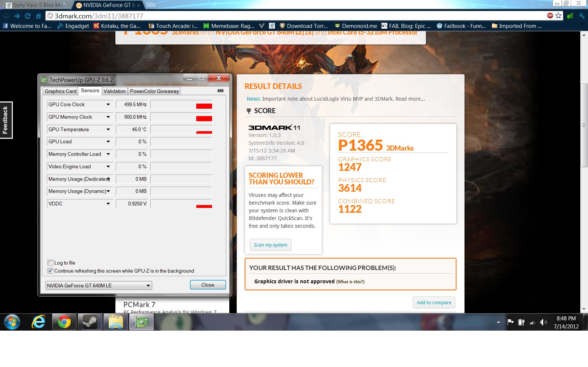Open PowerColor Giveaway tab
This screenshot has height=367, width=588.
tap(154, 91)
